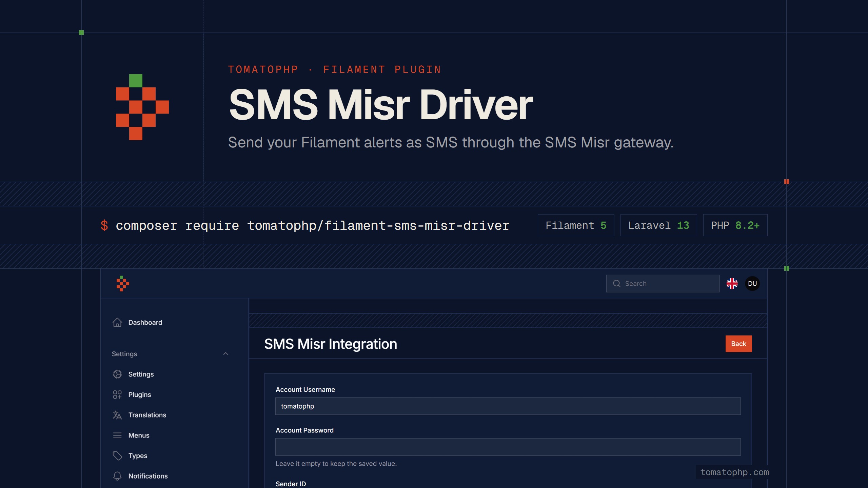The height and width of the screenshot is (488, 868).
Task: Click the tomatophp.com label
Action: pyautogui.click(x=735, y=472)
